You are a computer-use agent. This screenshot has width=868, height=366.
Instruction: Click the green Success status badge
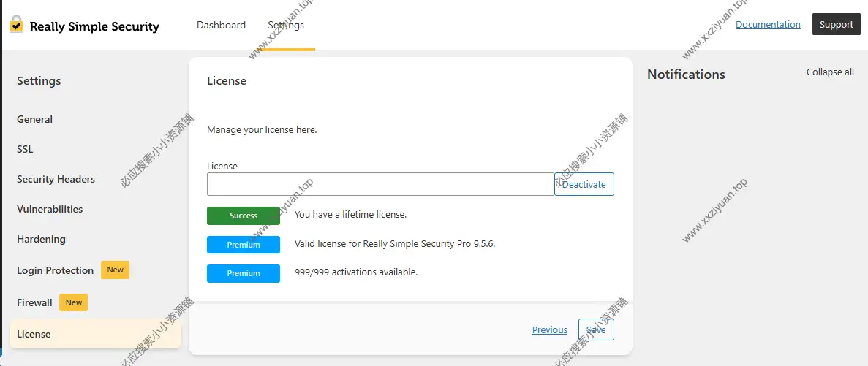pos(243,216)
